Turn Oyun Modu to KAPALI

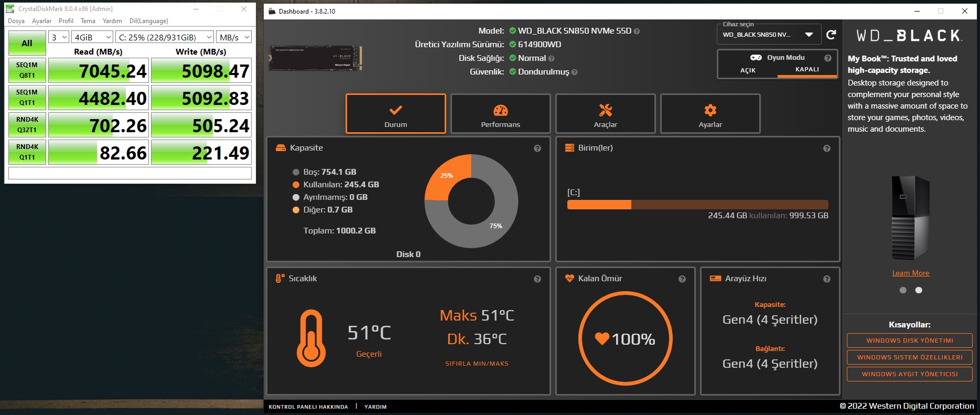point(807,70)
